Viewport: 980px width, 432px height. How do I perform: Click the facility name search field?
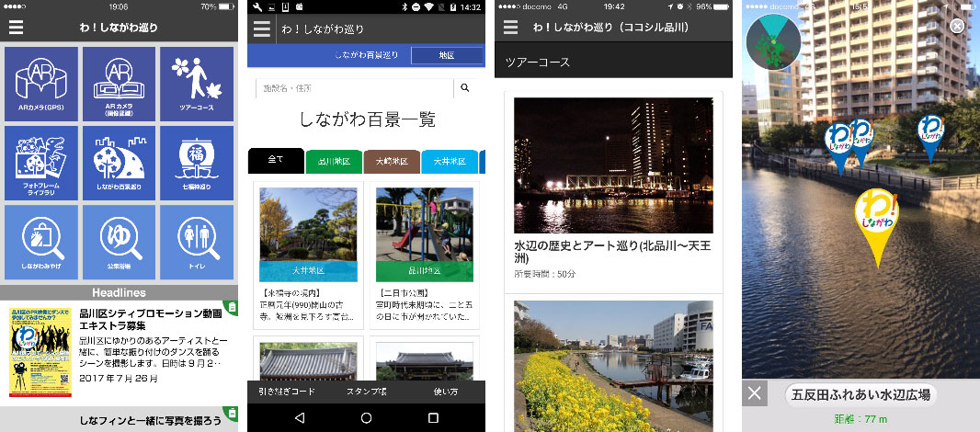tap(355, 88)
